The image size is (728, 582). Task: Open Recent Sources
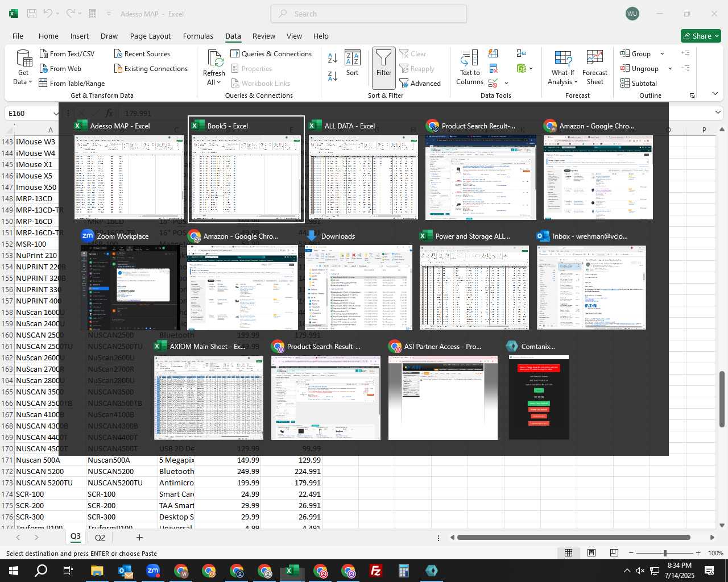pyautogui.click(x=142, y=53)
